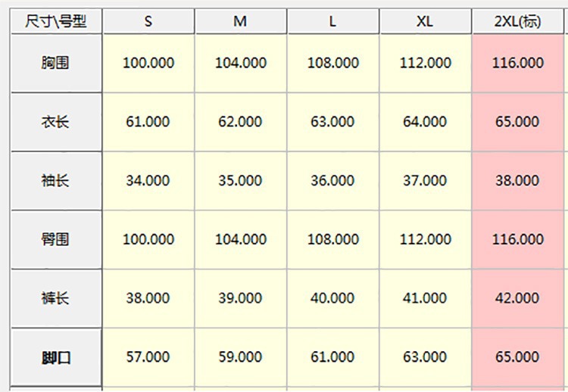Click the 臀围 row header
Image resolution: width=568 pixels, height=392 pixels.
55,240
